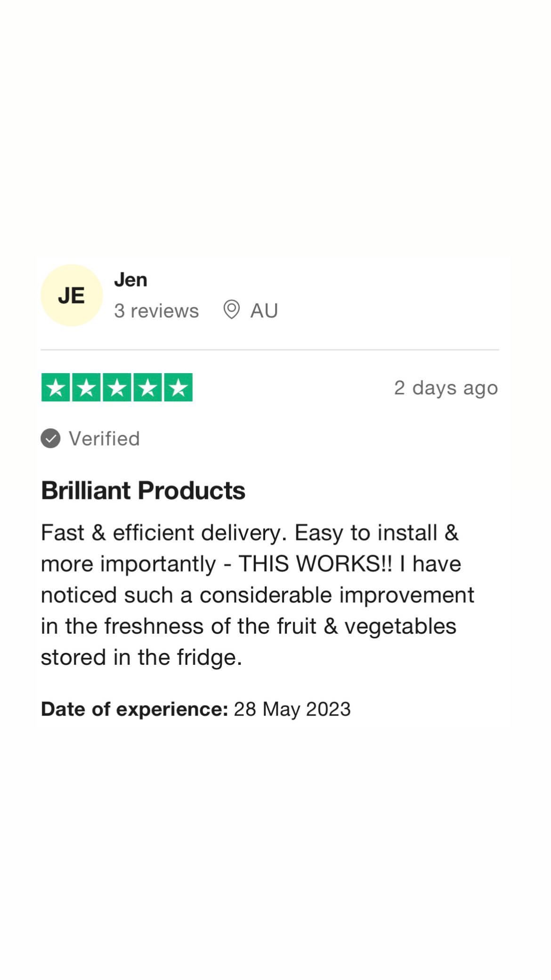Click the yellow JE avatar circle
The image size is (551, 980).
[72, 295]
